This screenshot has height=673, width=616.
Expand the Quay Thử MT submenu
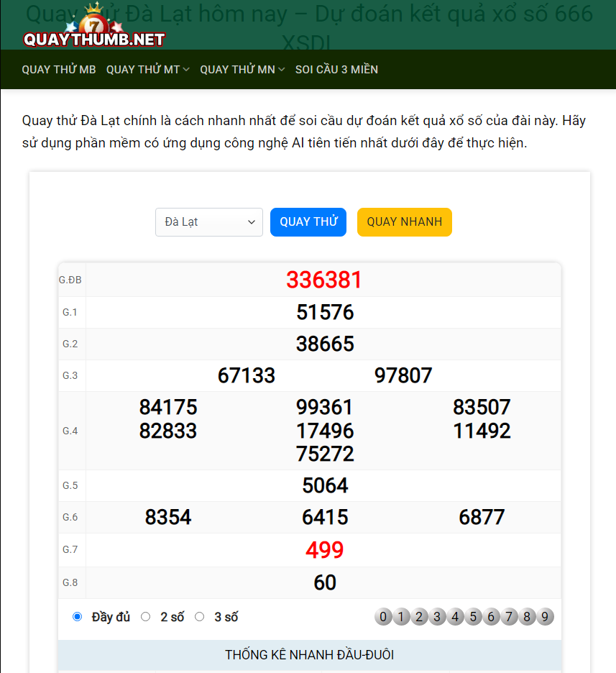[147, 70]
